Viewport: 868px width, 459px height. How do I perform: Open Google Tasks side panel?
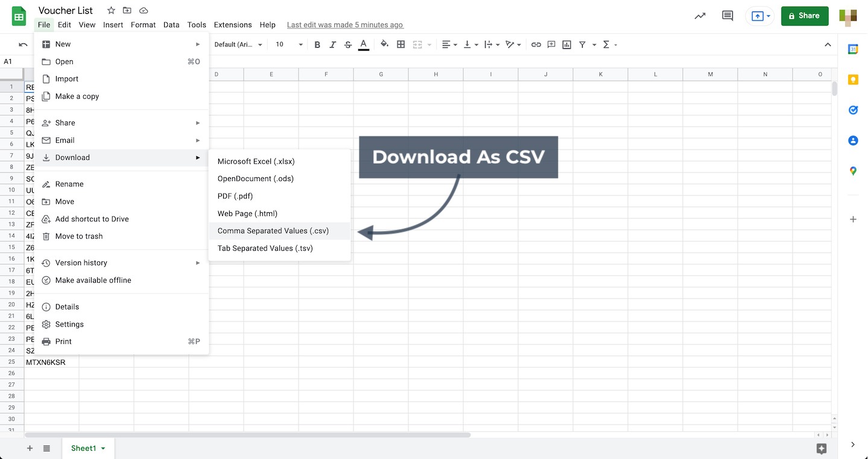click(853, 110)
